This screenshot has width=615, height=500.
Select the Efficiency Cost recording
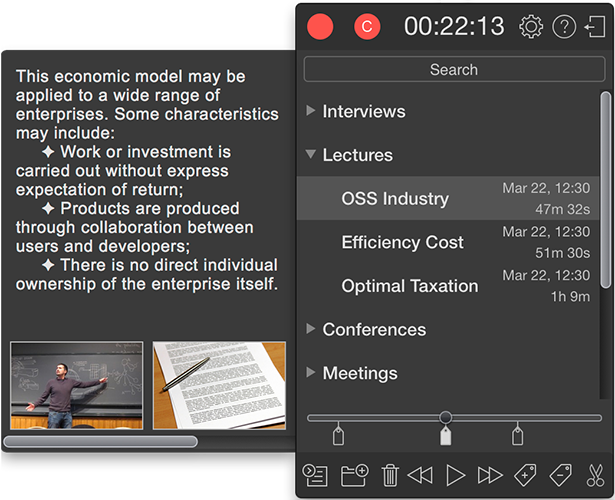[x=402, y=242]
